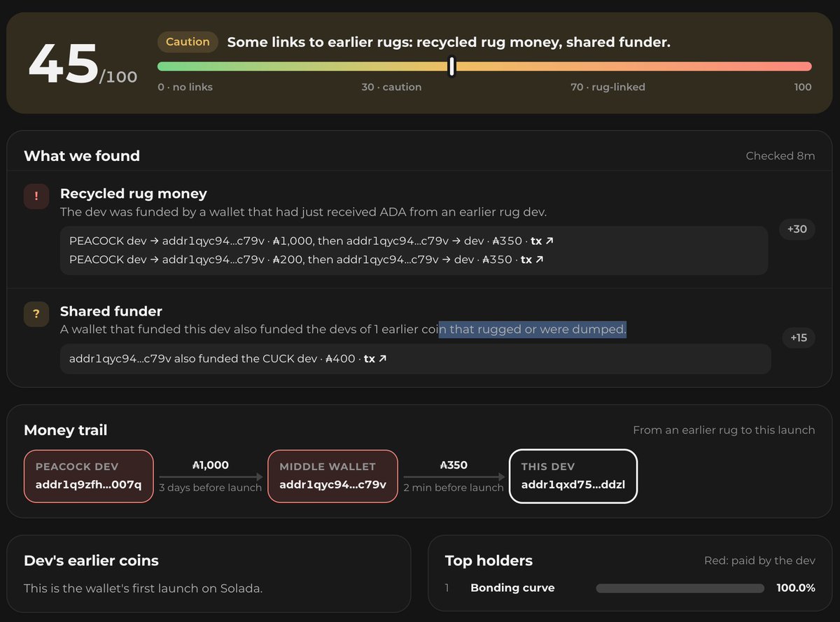Image resolution: width=840 pixels, height=622 pixels.
Task: Open the tx link in the ₳200 PEACOCK row
Action: (532, 259)
